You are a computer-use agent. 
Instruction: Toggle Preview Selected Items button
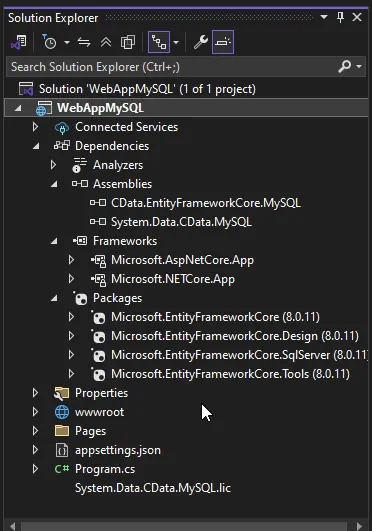click(223, 42)
